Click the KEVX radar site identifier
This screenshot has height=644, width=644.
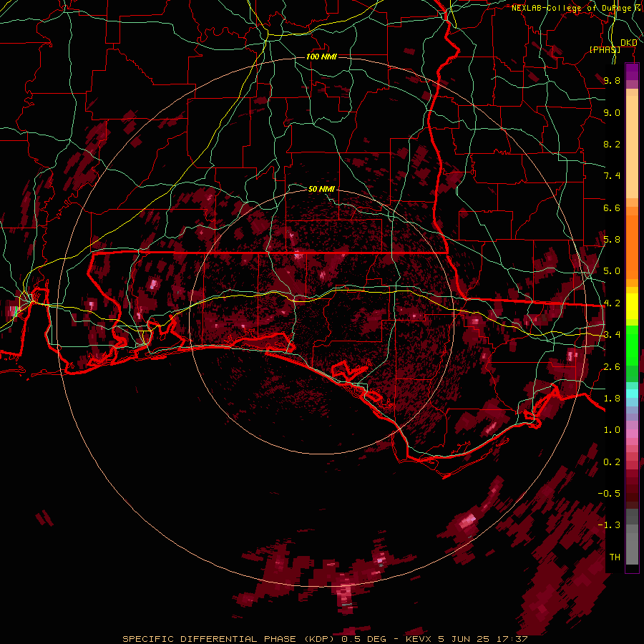coord(419,639)
